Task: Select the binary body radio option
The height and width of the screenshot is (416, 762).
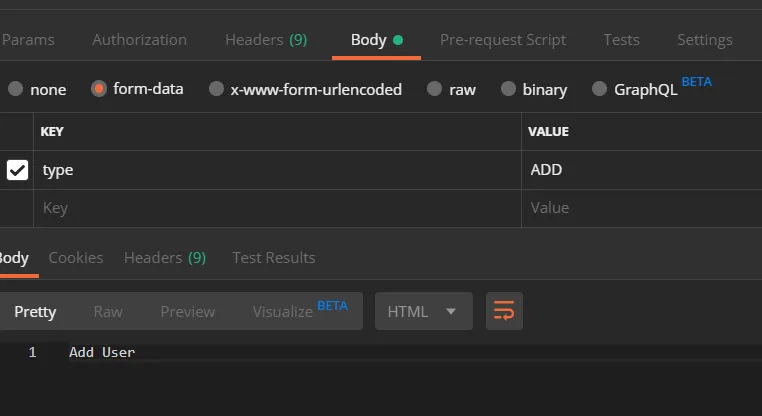Action: (509, 89)
